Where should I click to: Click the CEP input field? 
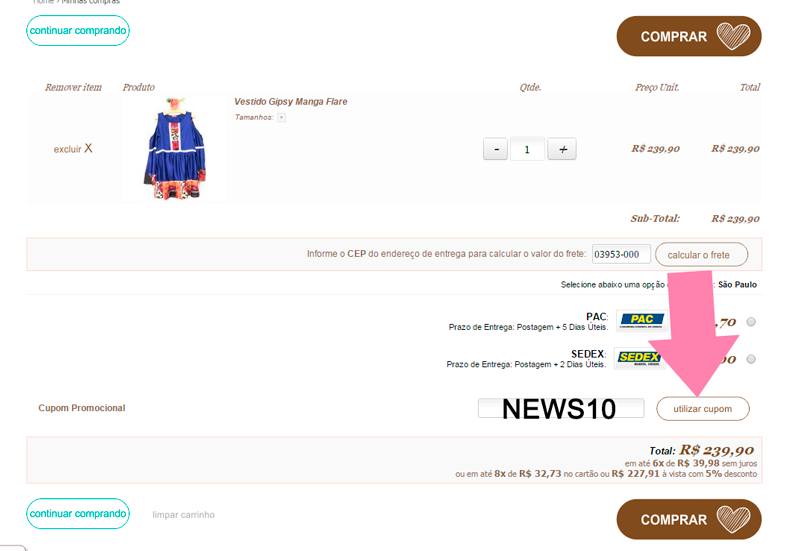(x=621, y=254)
